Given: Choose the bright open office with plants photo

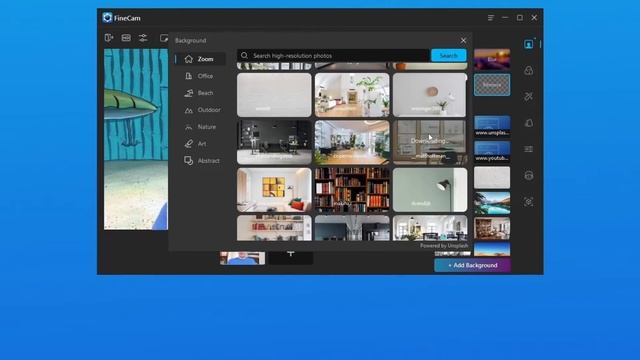Looking at the screenshot, I should (x=352, y=142).
